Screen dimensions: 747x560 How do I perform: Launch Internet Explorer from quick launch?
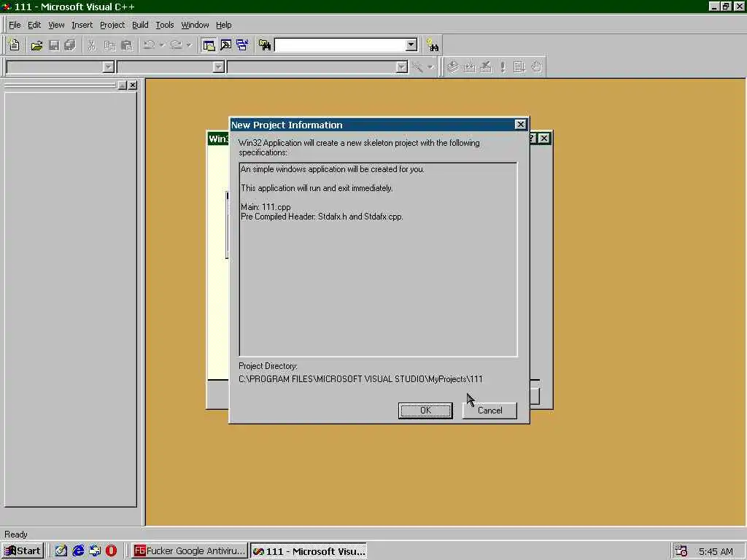point(78,551)
